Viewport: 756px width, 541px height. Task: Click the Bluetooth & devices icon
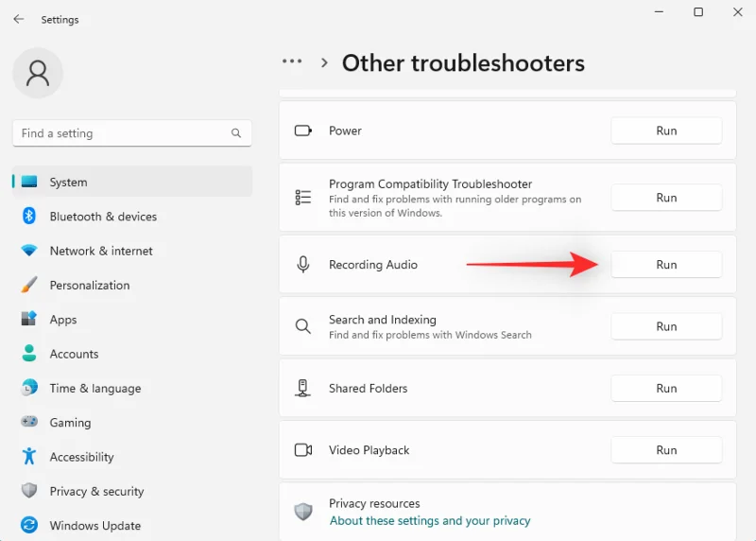[x=29, y=217]
